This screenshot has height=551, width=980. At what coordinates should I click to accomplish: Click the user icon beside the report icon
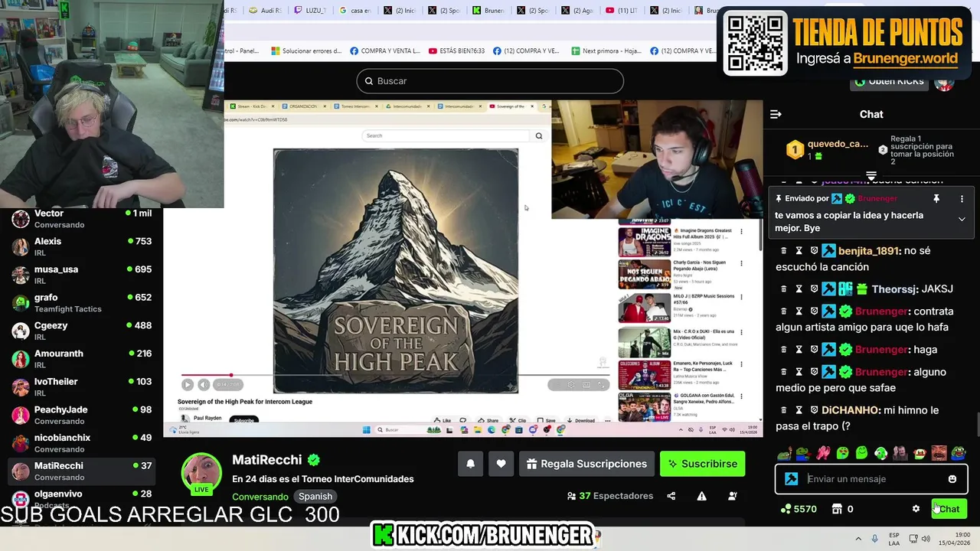(732, 496)
